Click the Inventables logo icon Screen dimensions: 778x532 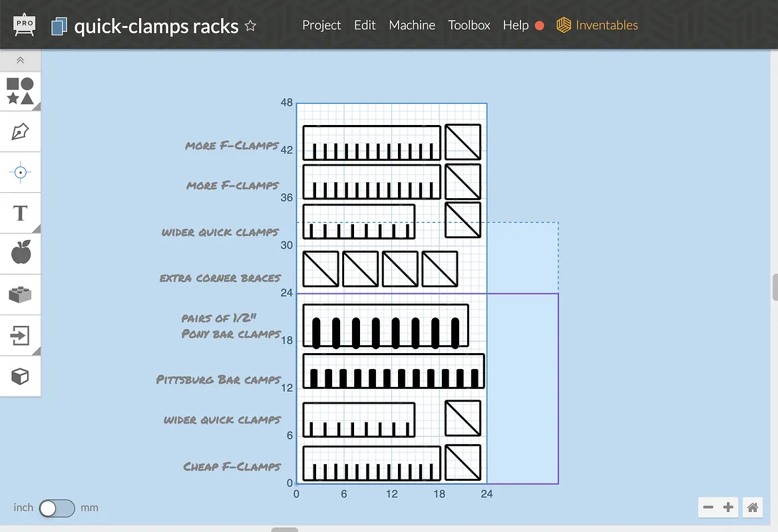click(564, 25)
